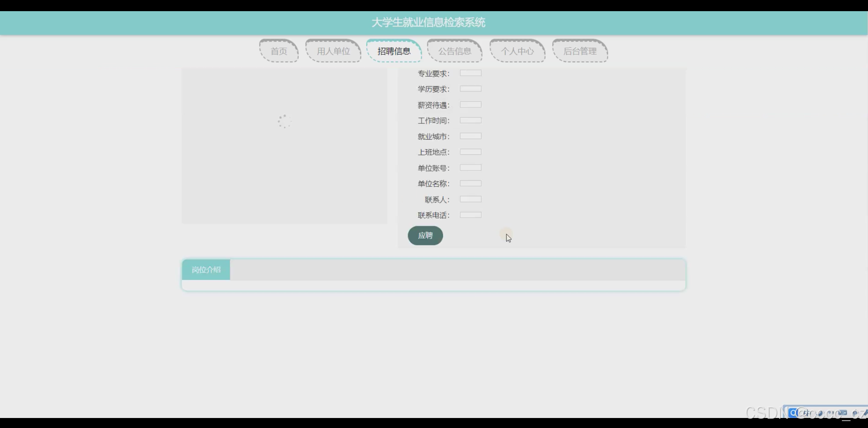
Task: Click the IME logo icon in input toolbar
Action: (x=792, y=413)
